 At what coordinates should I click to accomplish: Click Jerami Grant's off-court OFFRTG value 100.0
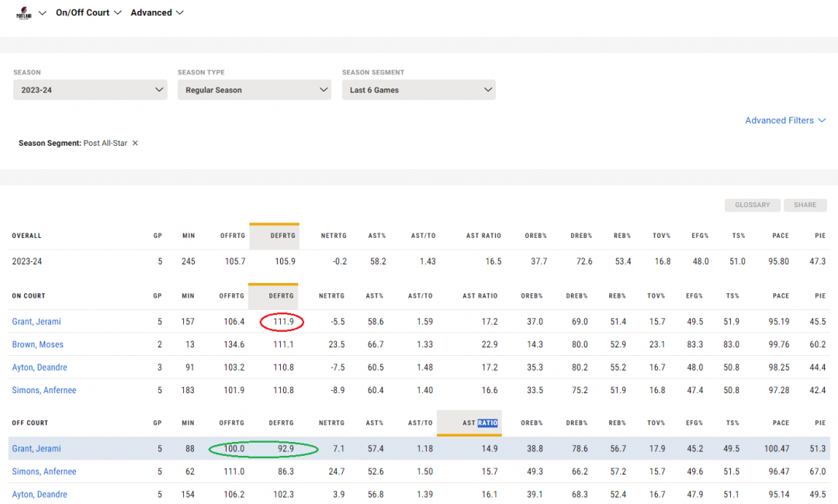click(x=234, y=448)
